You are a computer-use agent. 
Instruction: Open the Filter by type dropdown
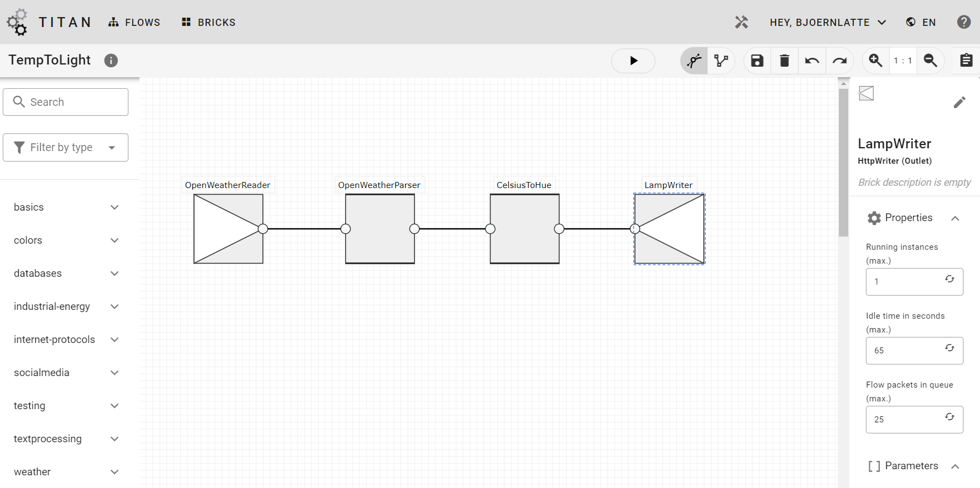tap(66, 147)
